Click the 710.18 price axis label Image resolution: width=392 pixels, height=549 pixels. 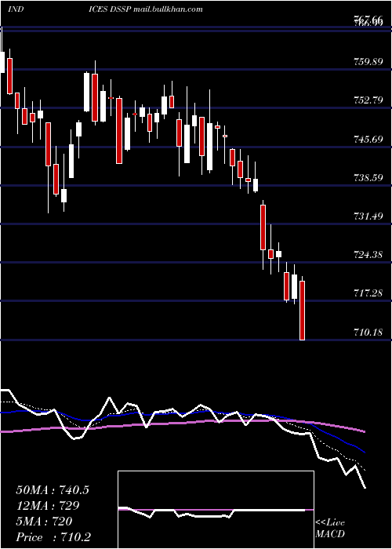click(368, 332)
